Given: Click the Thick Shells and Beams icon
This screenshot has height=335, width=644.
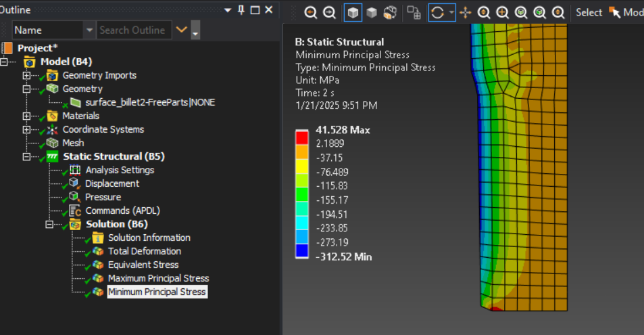Looking at the screenshot, I should [390, 12].
